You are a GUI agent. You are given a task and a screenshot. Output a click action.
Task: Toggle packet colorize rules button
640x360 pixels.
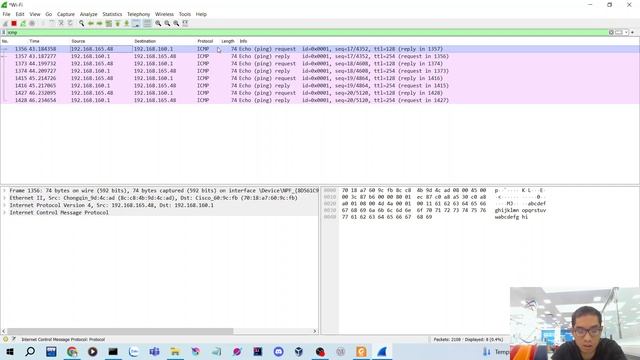147,24
